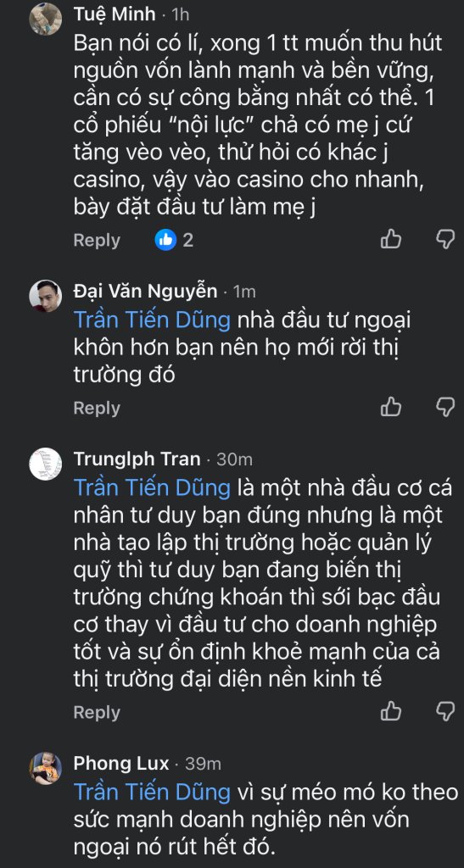
Task: Open the Tuệ Minh commenter name
Action: [115, 15]
